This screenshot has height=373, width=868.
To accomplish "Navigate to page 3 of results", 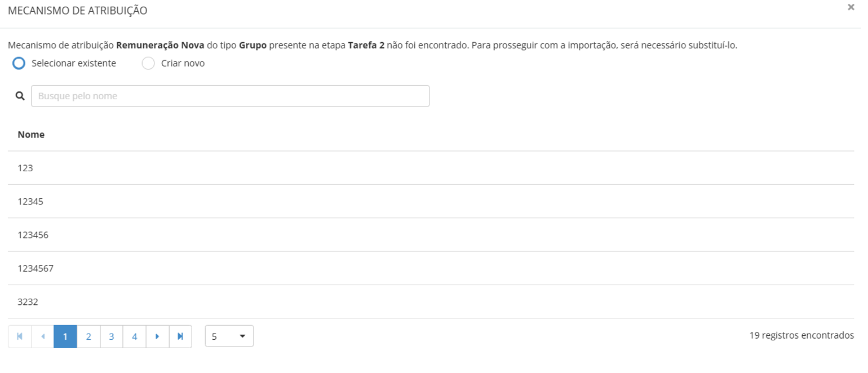I will [x=112, y=336].
